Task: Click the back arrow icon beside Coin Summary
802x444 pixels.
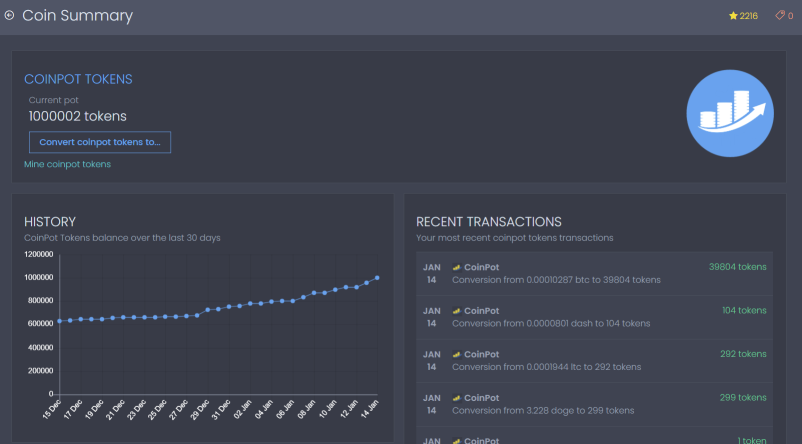Action: [9, 15]
